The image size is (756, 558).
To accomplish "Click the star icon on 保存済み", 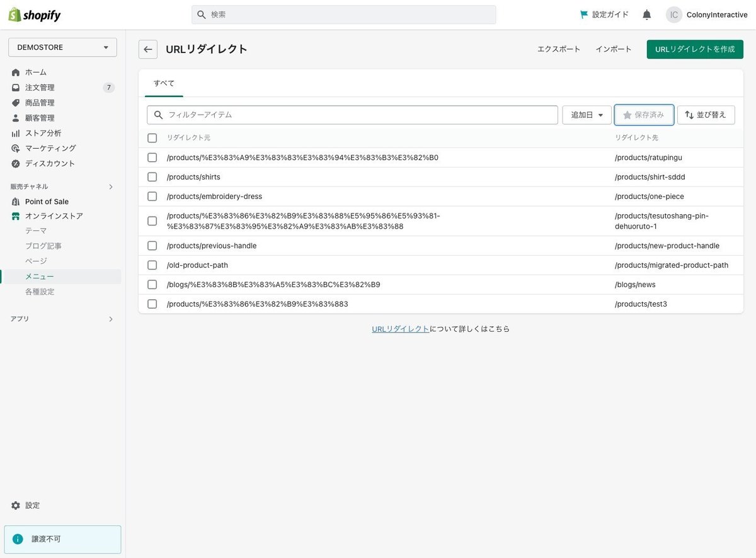I will [x=627, y=115].
